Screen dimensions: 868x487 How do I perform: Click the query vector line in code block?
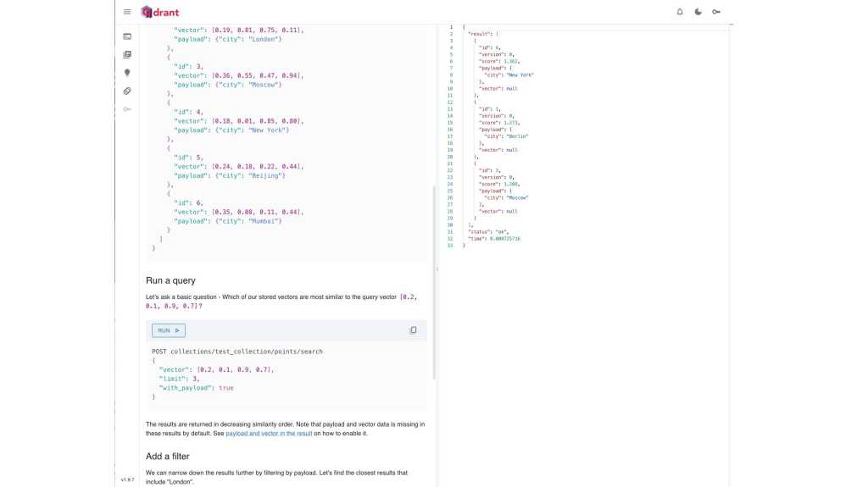click(x=216, y=369)
